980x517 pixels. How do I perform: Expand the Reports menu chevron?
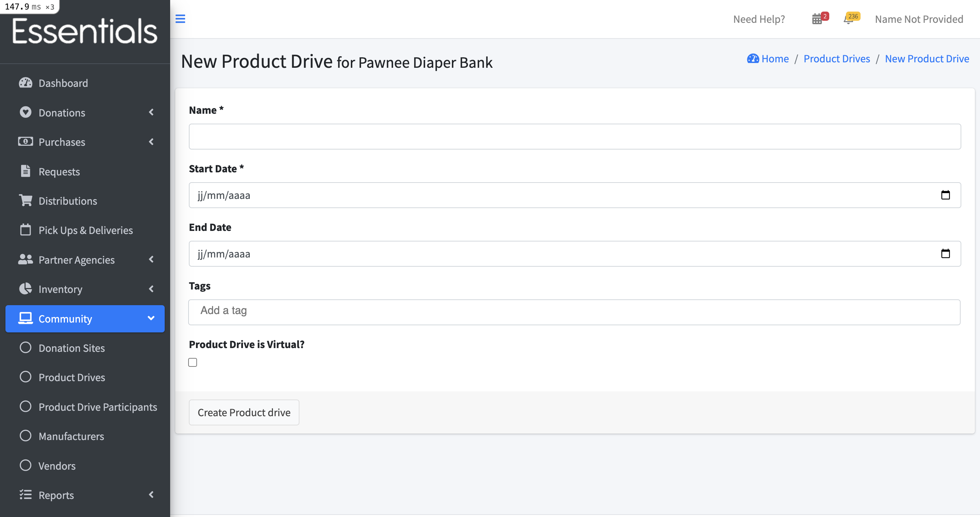coord(151,495)
